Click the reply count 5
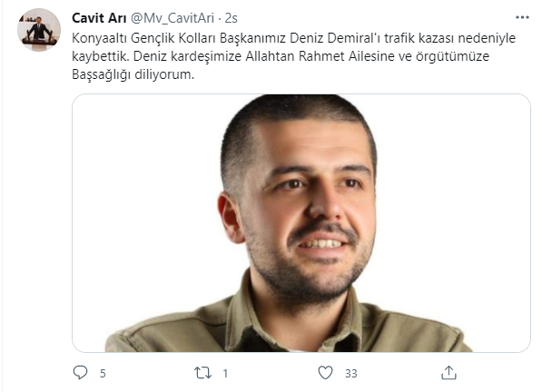The height and width of the screenshot is (392, 542). point(103,373)
